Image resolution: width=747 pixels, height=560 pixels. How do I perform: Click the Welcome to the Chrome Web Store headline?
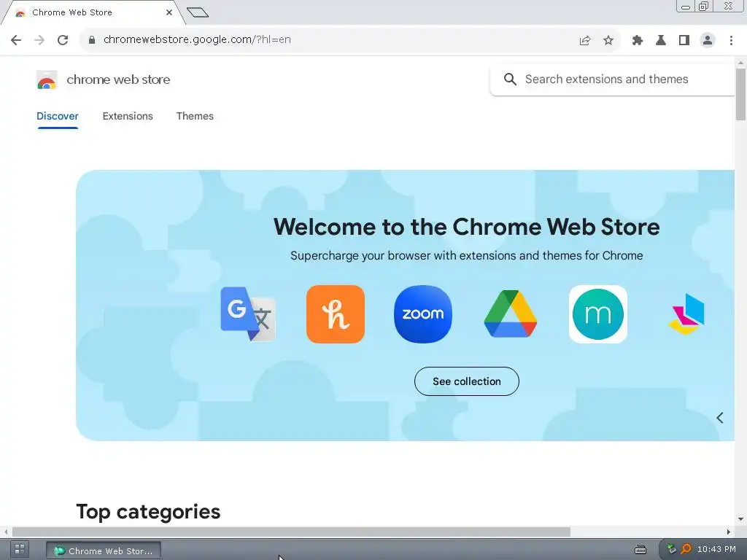[466, 227]
